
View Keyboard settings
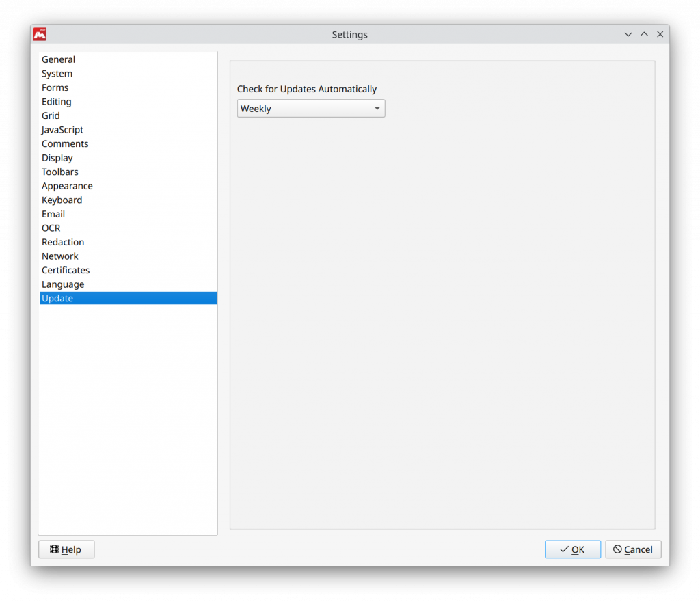pos(62,200)
